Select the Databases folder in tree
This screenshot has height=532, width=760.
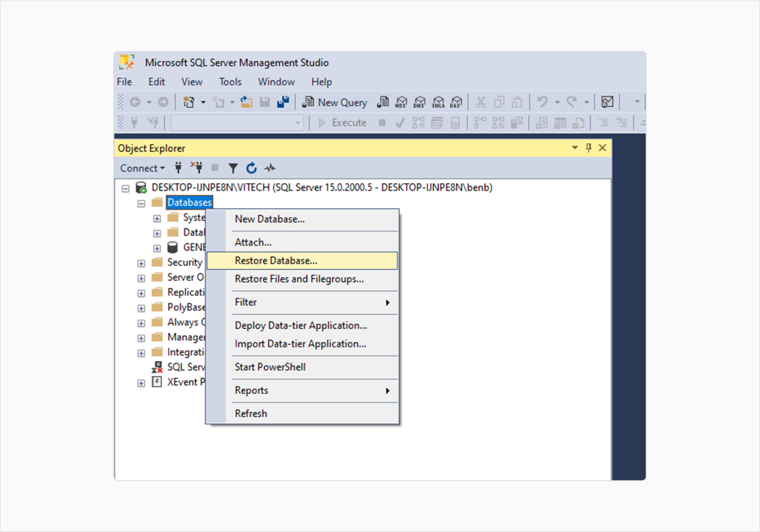click(x=189, y=202)
